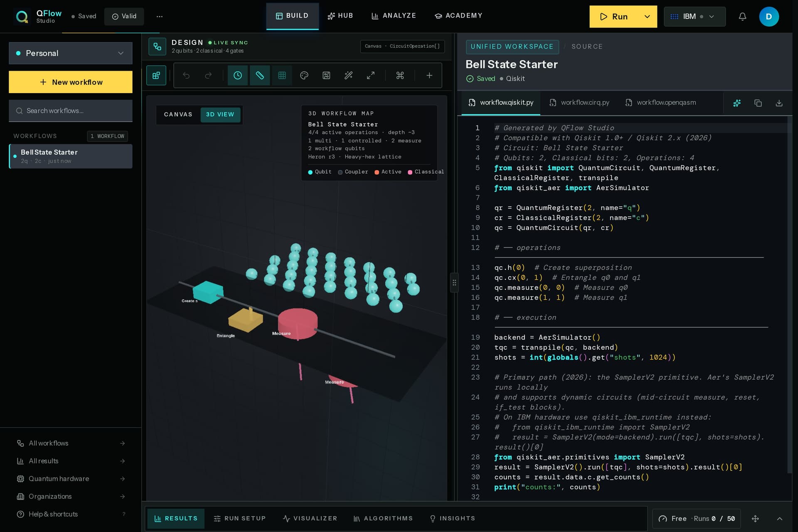Screen dimensions: 798x532
Task: Switch to the ANALYZE tab
Action: pyautogui.click(x=394, y=16)
